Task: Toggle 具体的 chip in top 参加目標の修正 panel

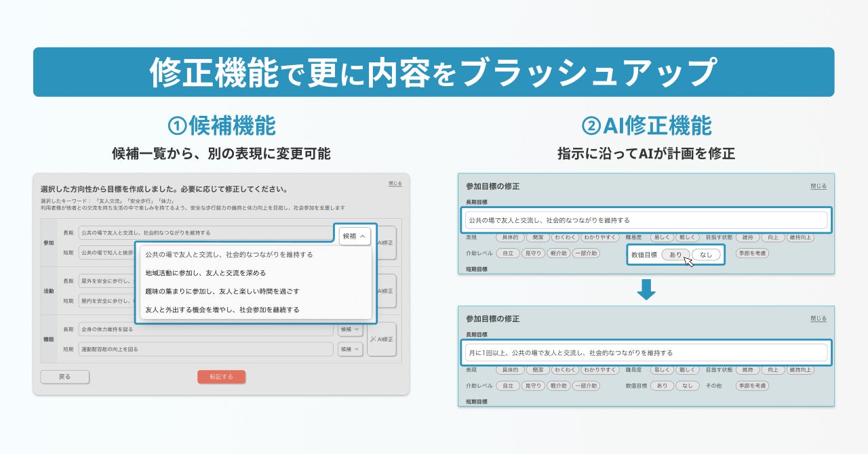Action: point(511,238)
